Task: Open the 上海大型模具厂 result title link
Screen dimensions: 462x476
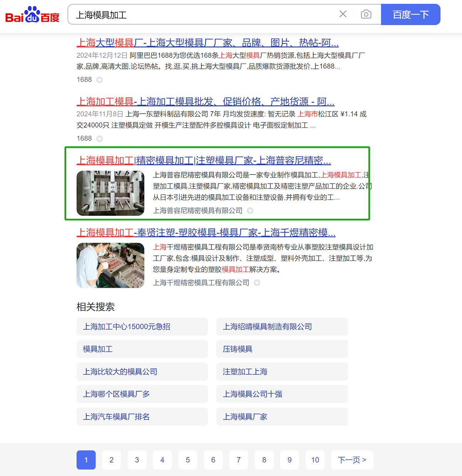Action: (208, 43)
